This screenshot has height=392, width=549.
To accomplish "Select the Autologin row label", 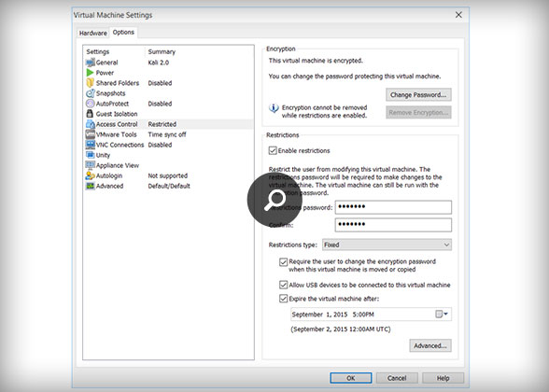I will 109,175.
